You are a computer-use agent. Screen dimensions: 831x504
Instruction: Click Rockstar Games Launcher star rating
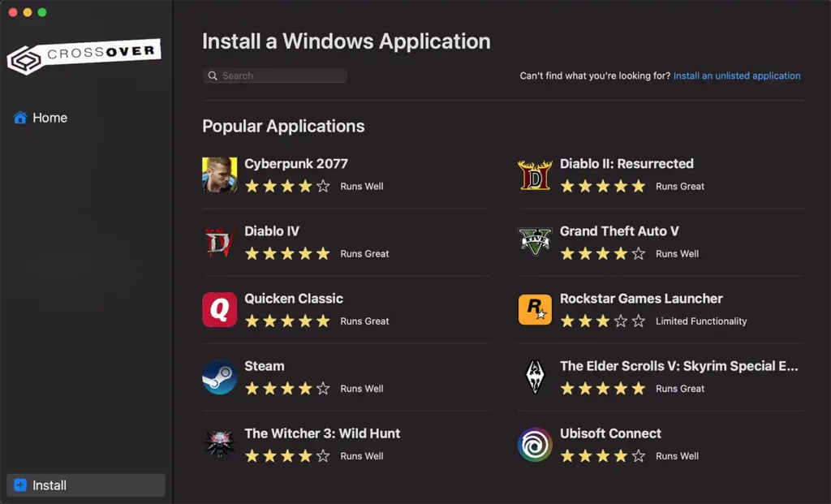coord(603,321)
